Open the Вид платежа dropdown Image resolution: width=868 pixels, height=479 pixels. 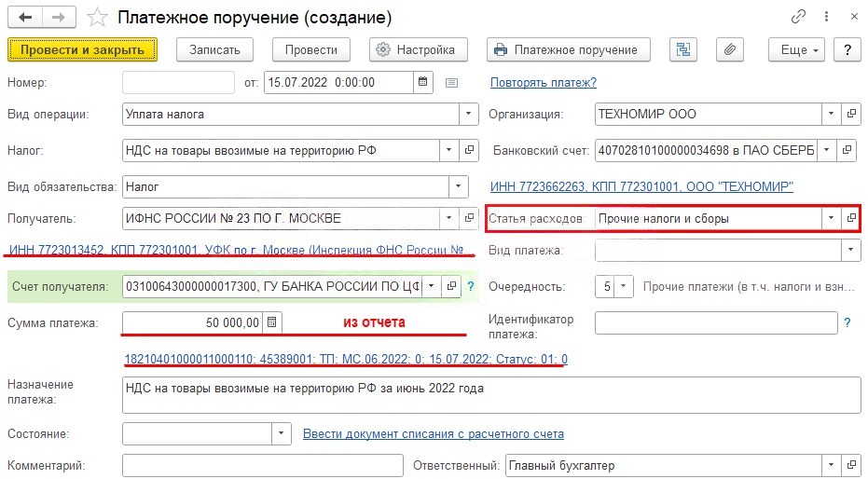(x=849, y=250)
